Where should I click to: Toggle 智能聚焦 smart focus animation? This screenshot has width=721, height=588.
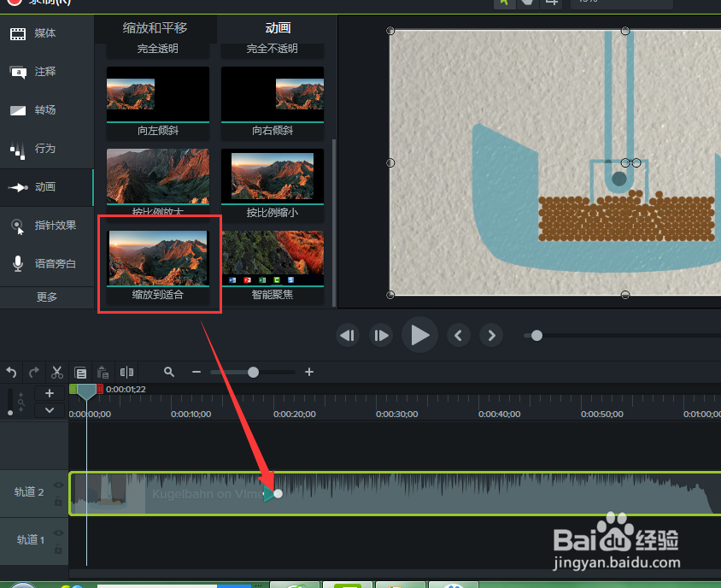click(272, 256)
